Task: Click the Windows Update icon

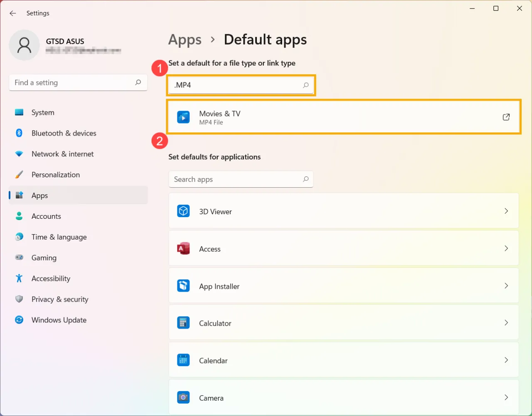Action: (x=19, y=320)
